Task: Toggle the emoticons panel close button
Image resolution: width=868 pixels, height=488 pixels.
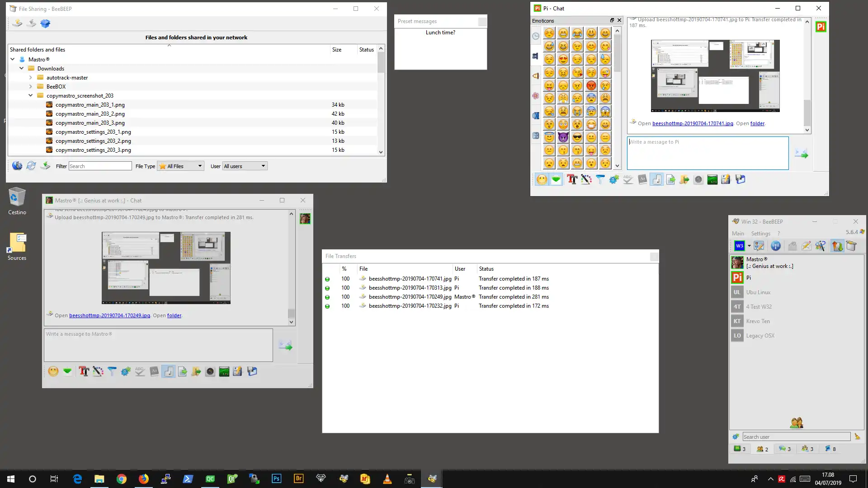Action: click(619, 20)
